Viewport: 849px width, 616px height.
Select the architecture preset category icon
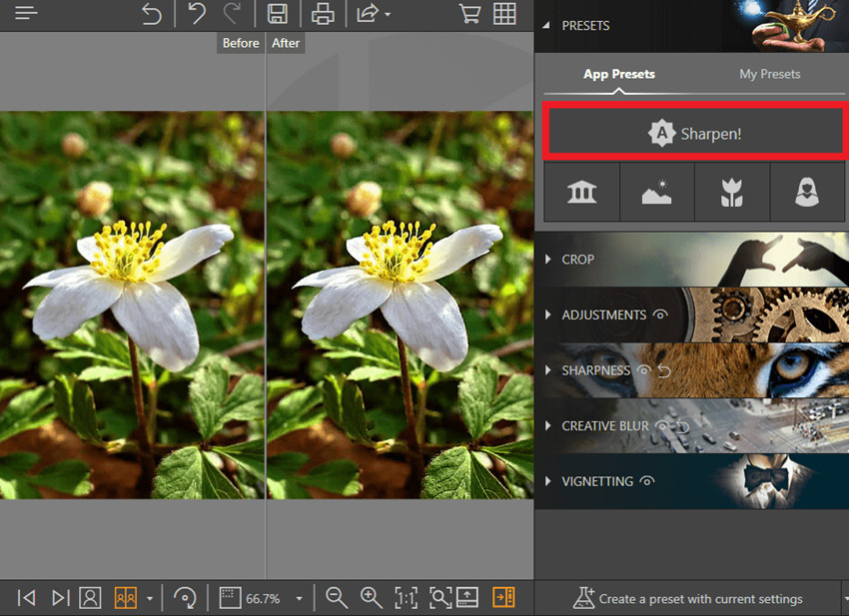point(581,192)
